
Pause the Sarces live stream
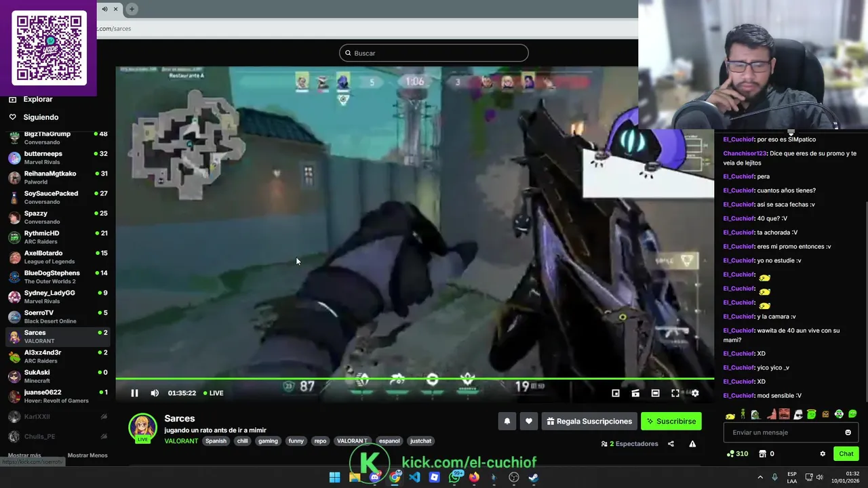134,393
